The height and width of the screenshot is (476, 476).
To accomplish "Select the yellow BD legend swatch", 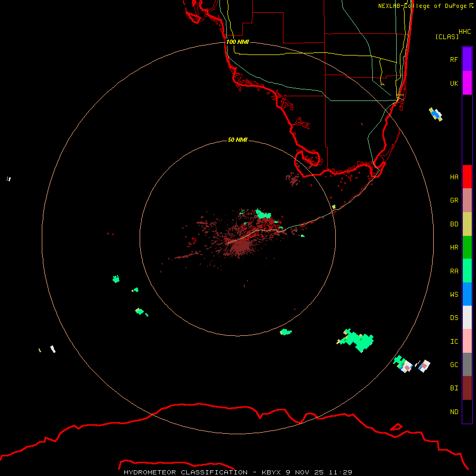I will pyautogui.click(x=467, y=224).
